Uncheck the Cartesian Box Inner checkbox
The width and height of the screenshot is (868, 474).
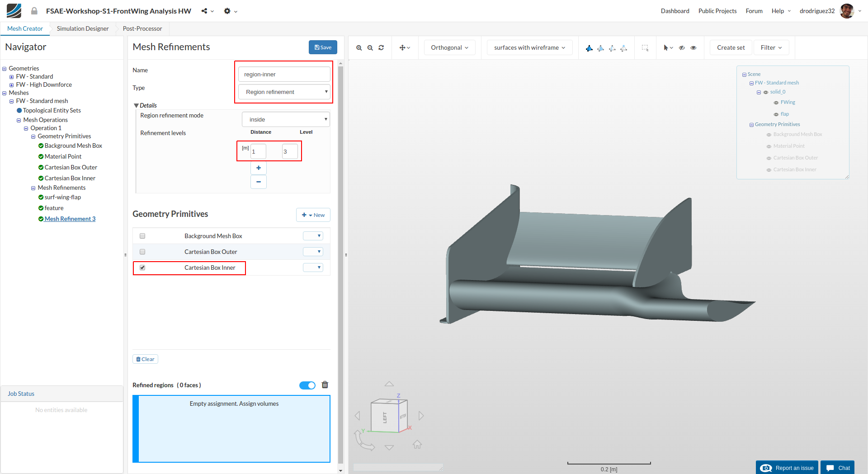[x=142, y=268]
